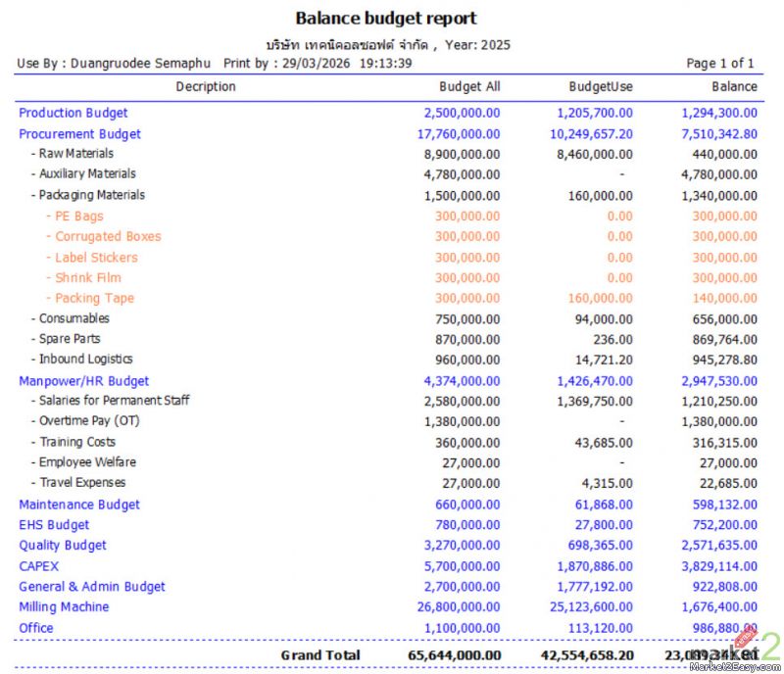Select the Corrugated Boxes line item

pos(108,236)
